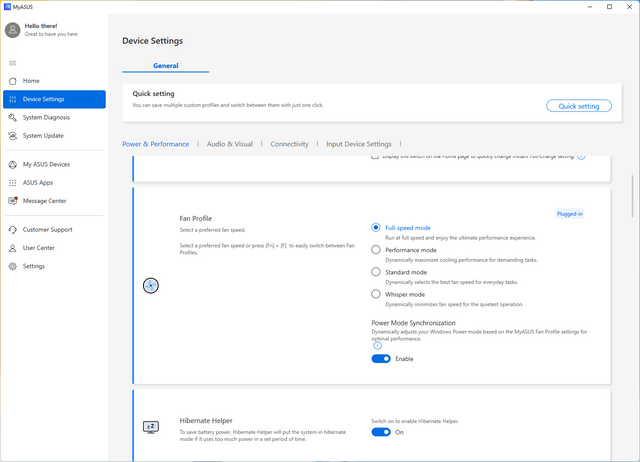The width and height of the screenshot is (640, 462).
Task: Minimize the MyASUS window
Action: pyautogui.click(x=590, y=7)
